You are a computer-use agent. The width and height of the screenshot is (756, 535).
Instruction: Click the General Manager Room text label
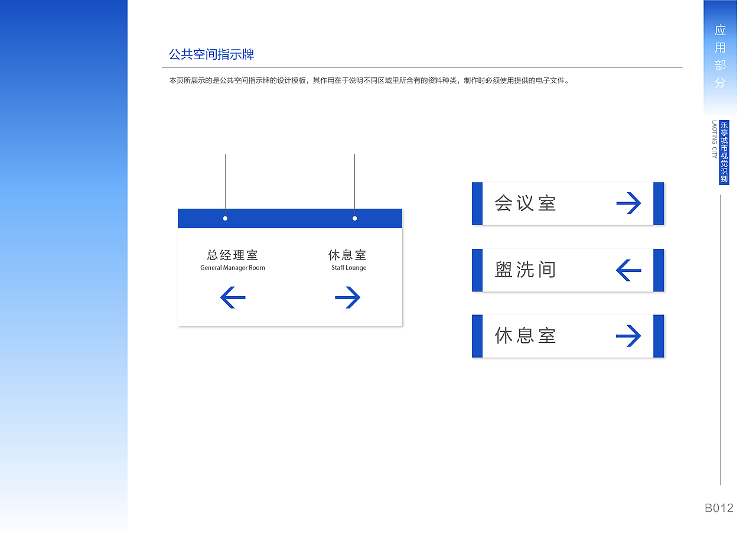pos(232,267)
